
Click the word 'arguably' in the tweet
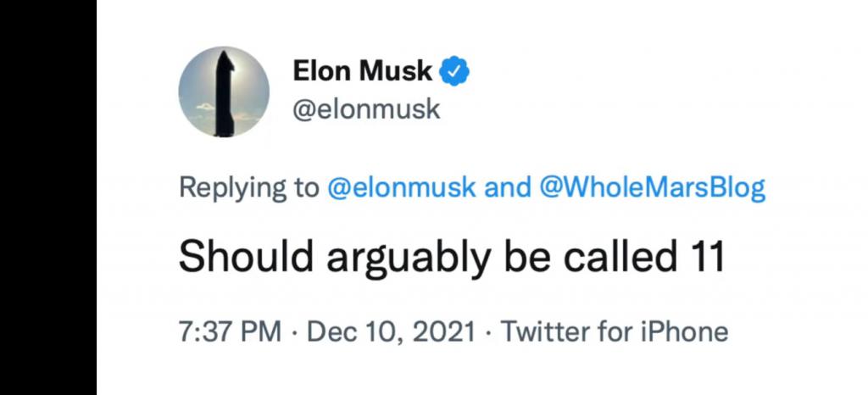(408, 259)
